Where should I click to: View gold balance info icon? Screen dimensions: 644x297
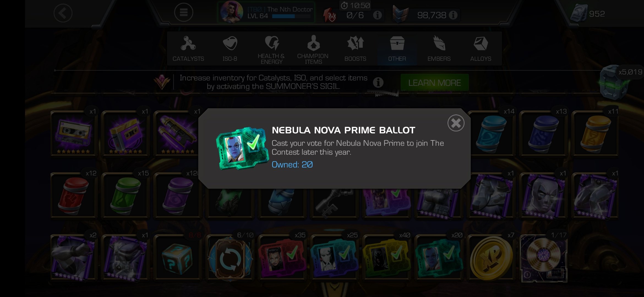click(x=453, y=15)
